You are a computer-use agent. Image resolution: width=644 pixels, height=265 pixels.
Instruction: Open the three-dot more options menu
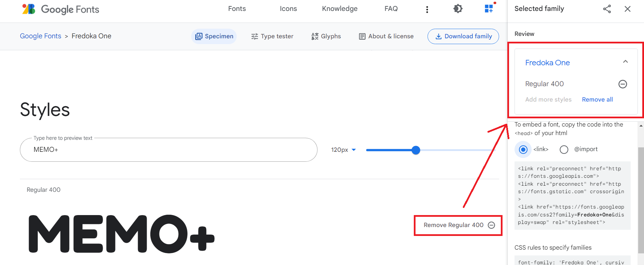point(427,10)
